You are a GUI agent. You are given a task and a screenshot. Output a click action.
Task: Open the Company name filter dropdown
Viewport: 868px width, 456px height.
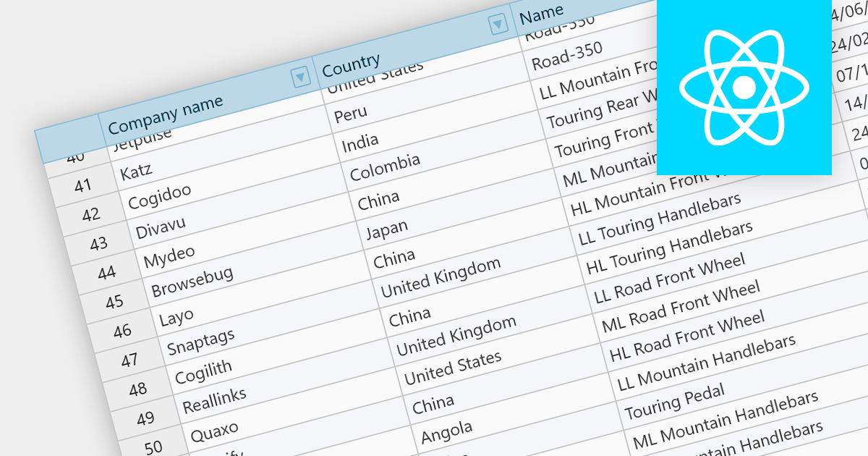(299, 76)
